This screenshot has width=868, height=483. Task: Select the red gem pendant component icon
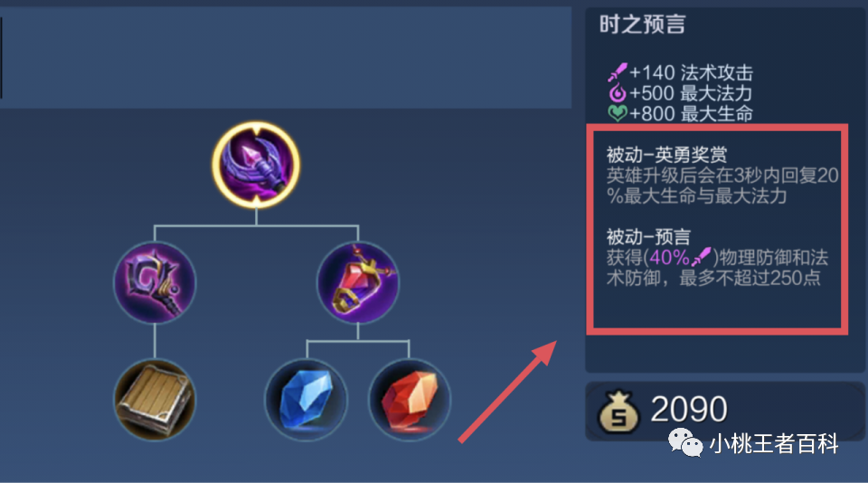coord(358,282)
